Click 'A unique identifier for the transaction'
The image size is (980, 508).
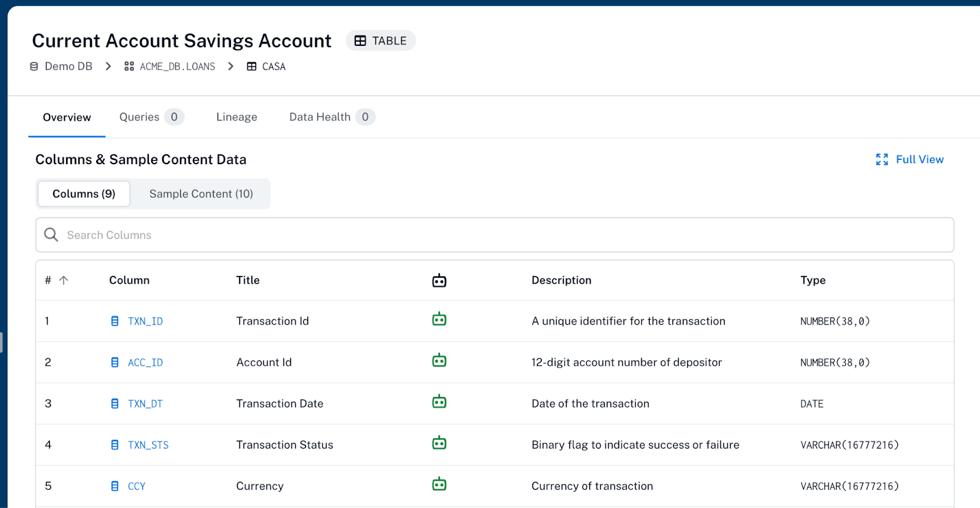(628, 321)
